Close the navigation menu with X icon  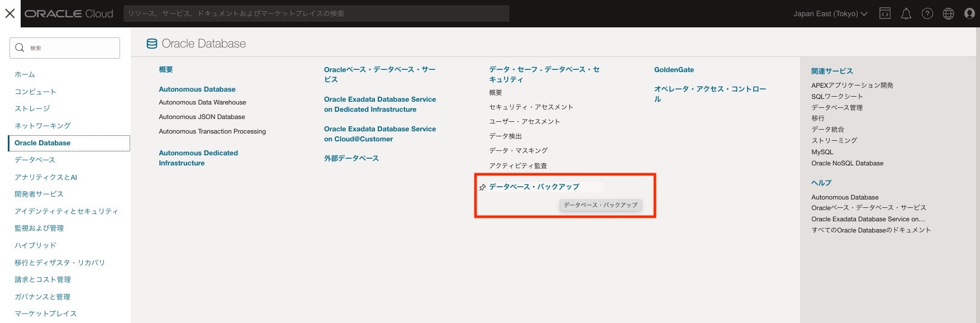click(x=10, y=13)
